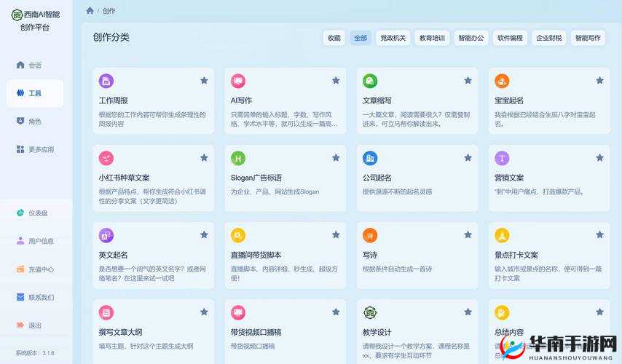Click 创作 in the breadcrumb

pyautogui.click(x=109, y=11)
